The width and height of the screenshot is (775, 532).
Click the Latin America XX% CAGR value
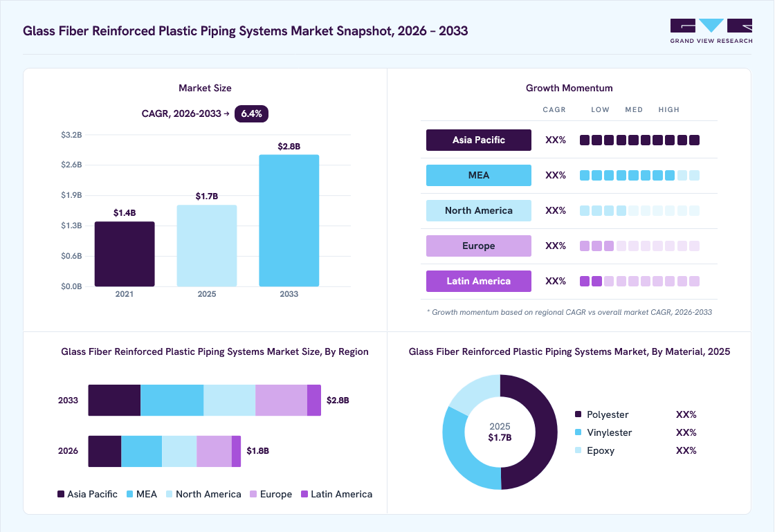point(556,281)
